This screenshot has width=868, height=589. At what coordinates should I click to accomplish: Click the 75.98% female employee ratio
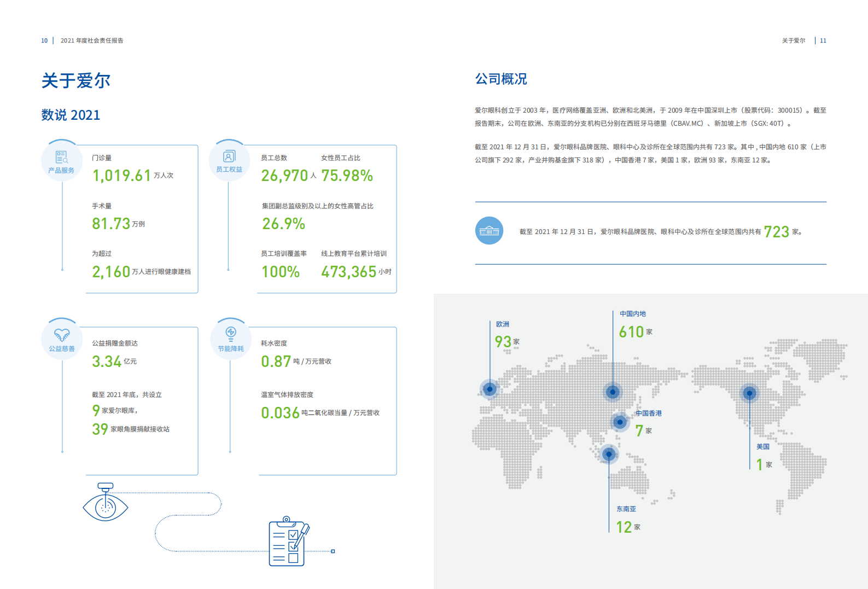click(347, 176)
